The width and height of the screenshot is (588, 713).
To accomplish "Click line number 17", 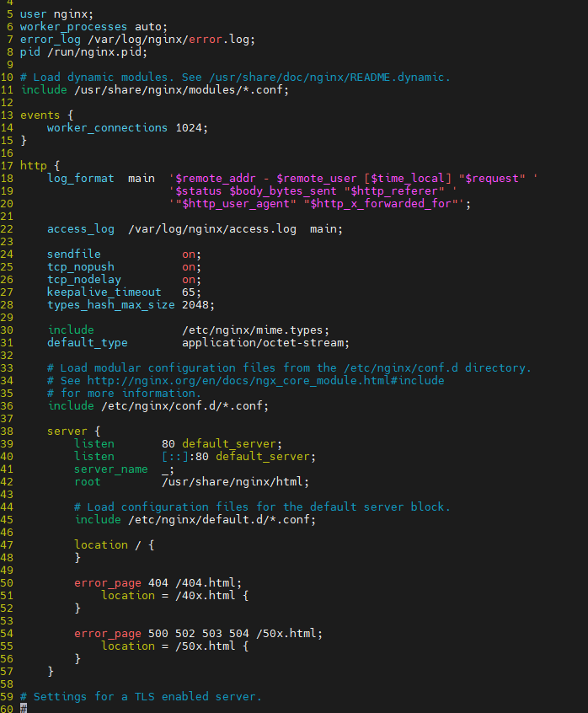I will coord(7,166).
